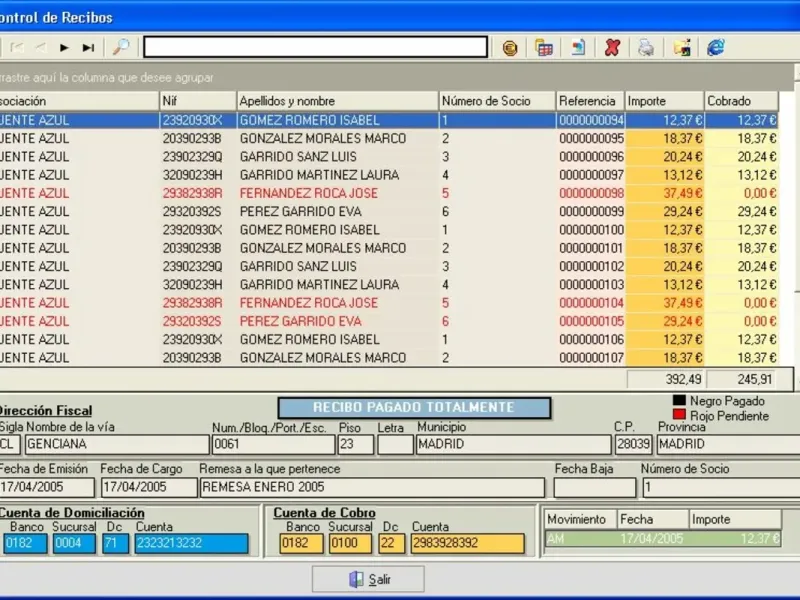Click the C.P. field showing 28039

coord(633,444)
